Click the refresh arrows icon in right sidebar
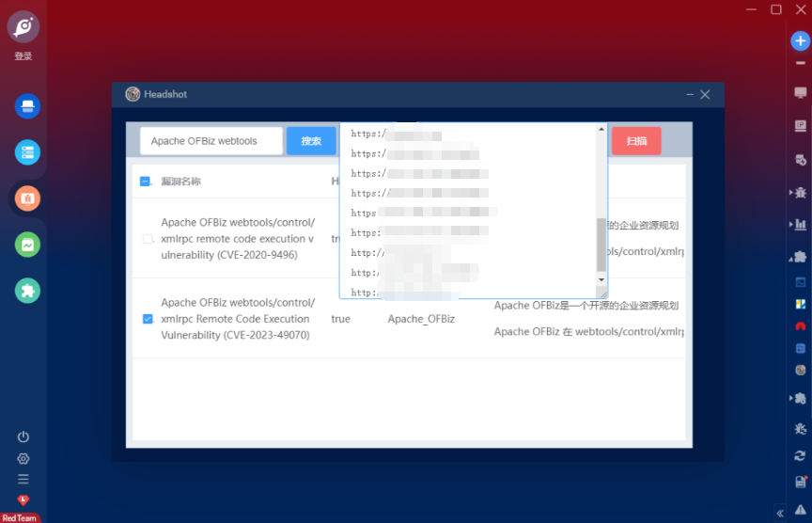 [800, 455]
